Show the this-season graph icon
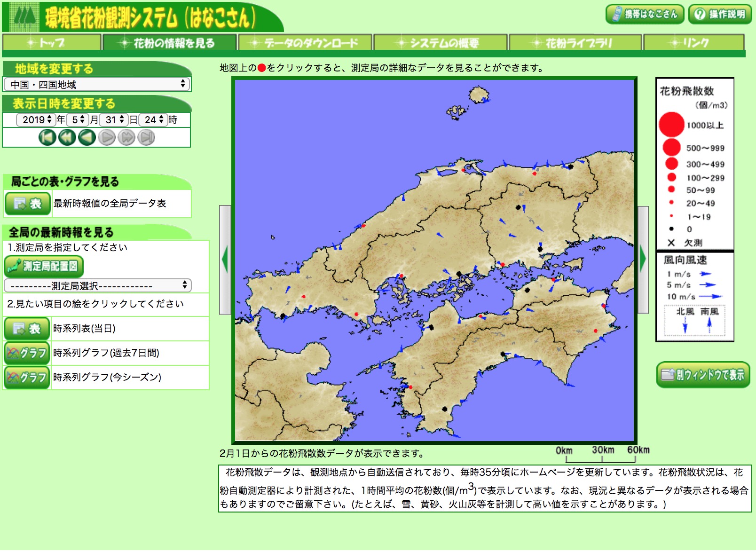Image resolution: width=756 pixels, height=552 pixels. 27,378
